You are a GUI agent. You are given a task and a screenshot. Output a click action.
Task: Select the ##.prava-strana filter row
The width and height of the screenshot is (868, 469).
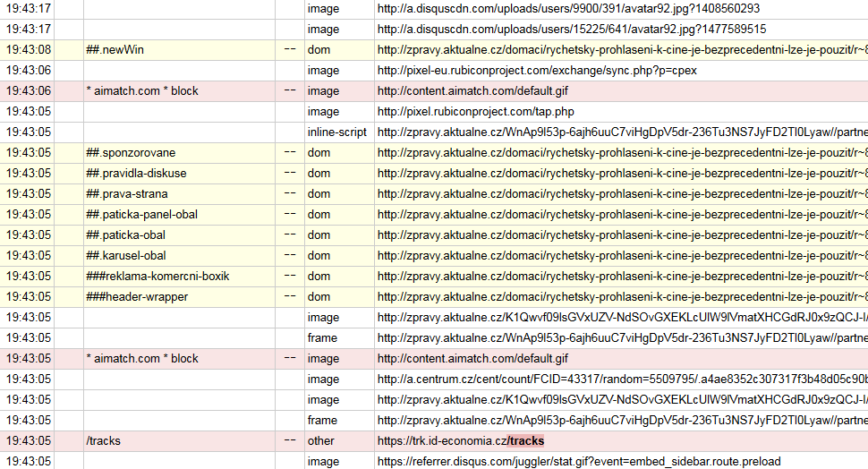pos(127,193)
